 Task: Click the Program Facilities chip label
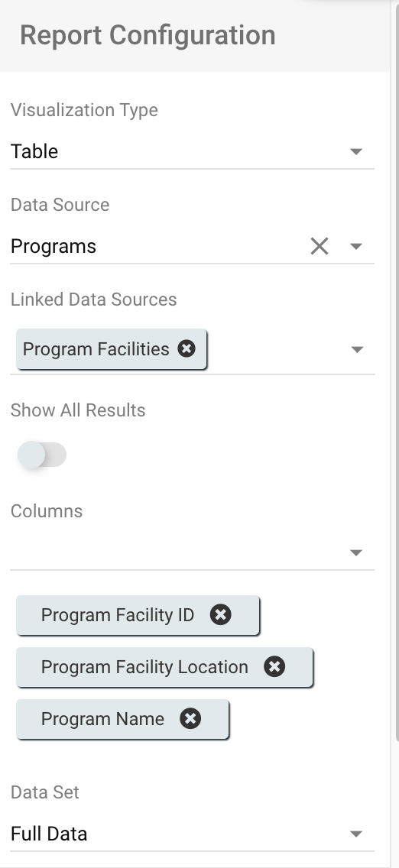click(x=96, y=348)
